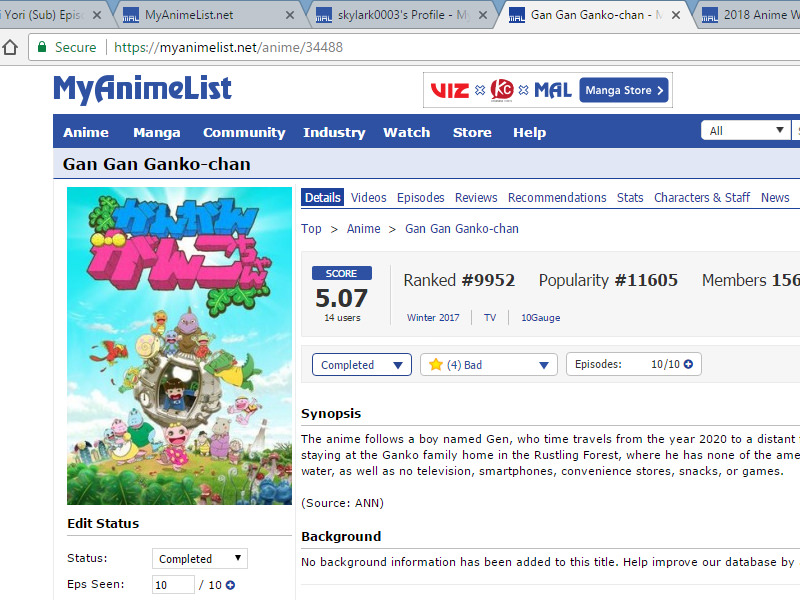The image size is (800, 600).
Task: Click the Eps Seen input field
Action: tap(173, 585)
